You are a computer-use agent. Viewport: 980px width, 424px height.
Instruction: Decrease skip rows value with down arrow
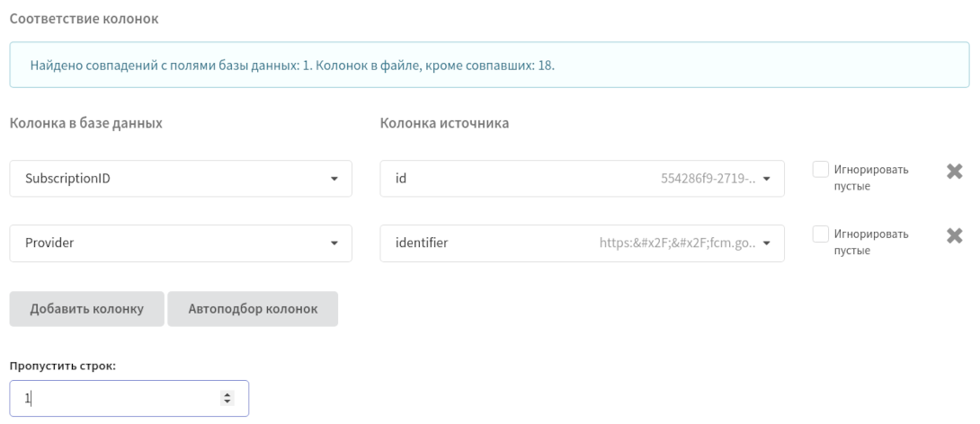pos(227,401)
